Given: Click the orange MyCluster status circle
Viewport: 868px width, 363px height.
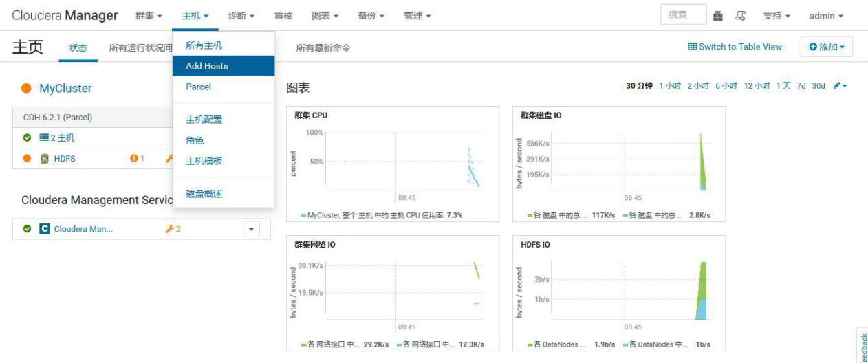Looking at the screenshot, I should click(x=27, y=89).
